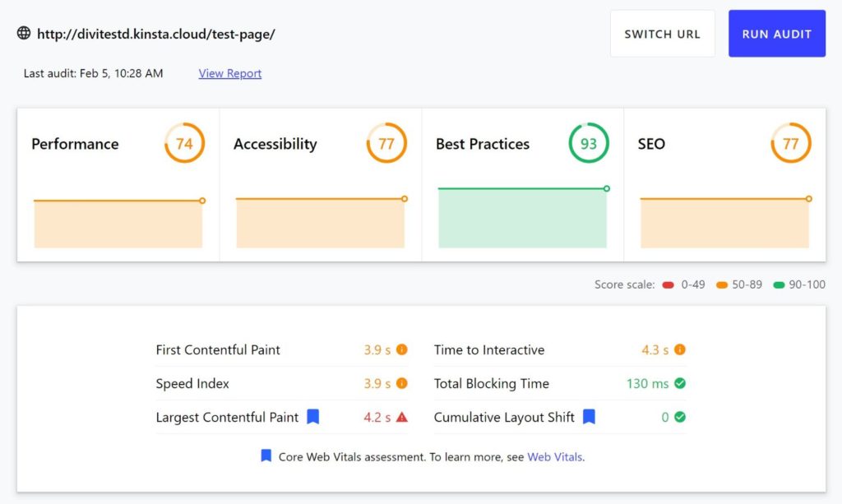The width and height of the screenshot is (842, 504).
Task: Click the Core Web Vitals bookmark icon in footnote
Action: click(266, 455)
